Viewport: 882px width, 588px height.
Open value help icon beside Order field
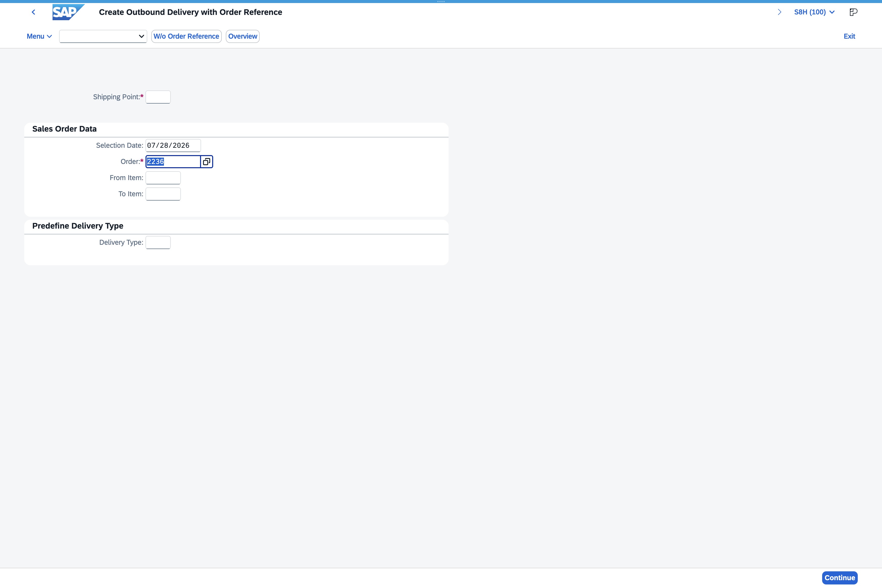point(207,162)
